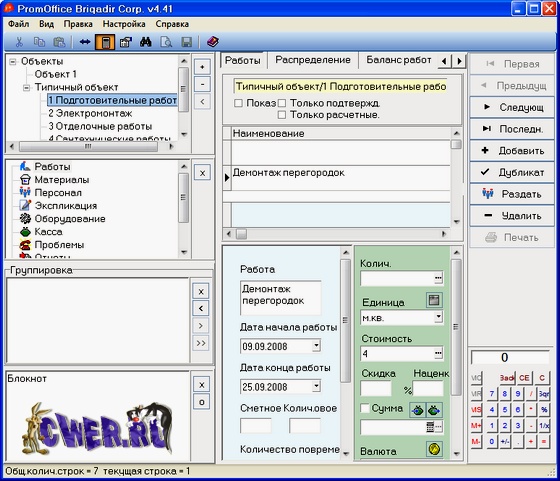The width and height of the screenshot is (560, 481).
Task: Select tree item 2 Электромонтаж
Action: coord(90,114)
